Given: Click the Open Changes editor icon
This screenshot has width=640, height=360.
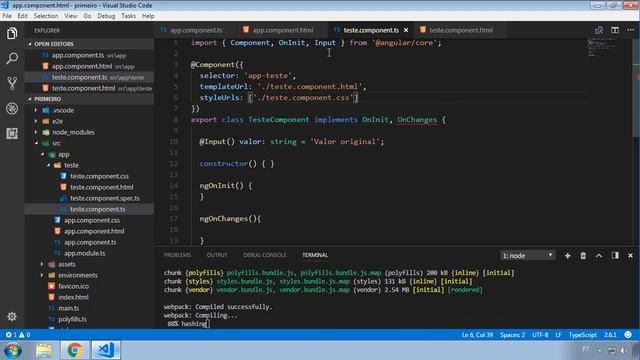Looking at the screenshot, I should click(x=599, y=30).
